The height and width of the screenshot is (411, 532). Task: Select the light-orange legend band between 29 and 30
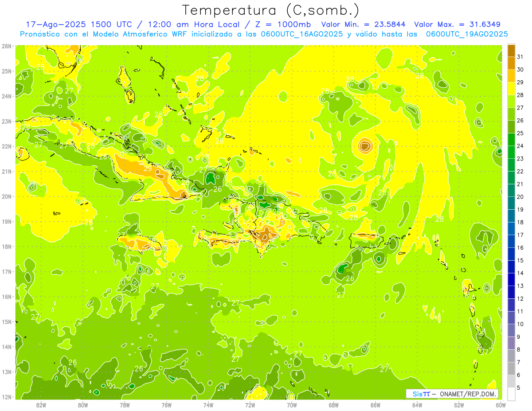point(511,76)
